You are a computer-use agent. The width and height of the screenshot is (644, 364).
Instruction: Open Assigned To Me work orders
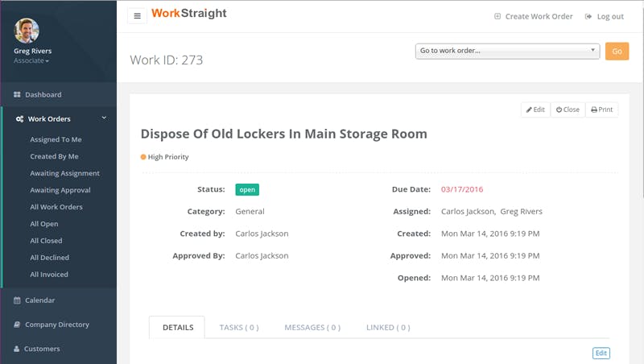coord(56,139)
